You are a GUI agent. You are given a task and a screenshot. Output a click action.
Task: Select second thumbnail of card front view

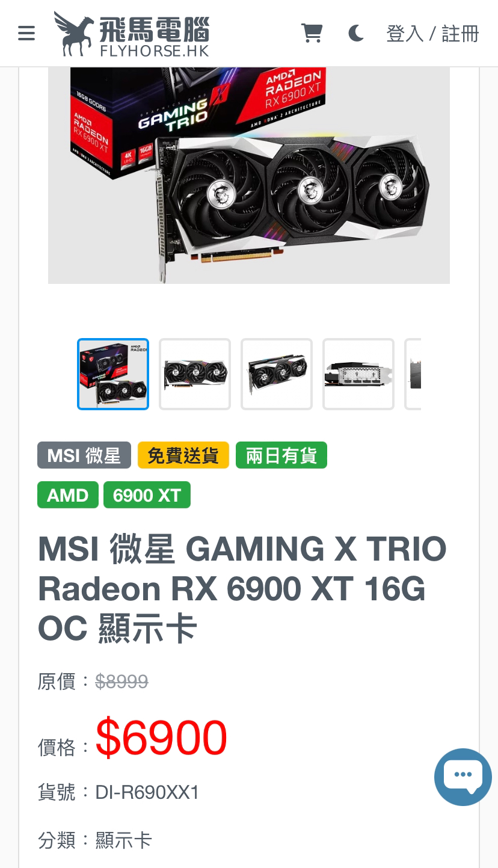coord(195,374)
